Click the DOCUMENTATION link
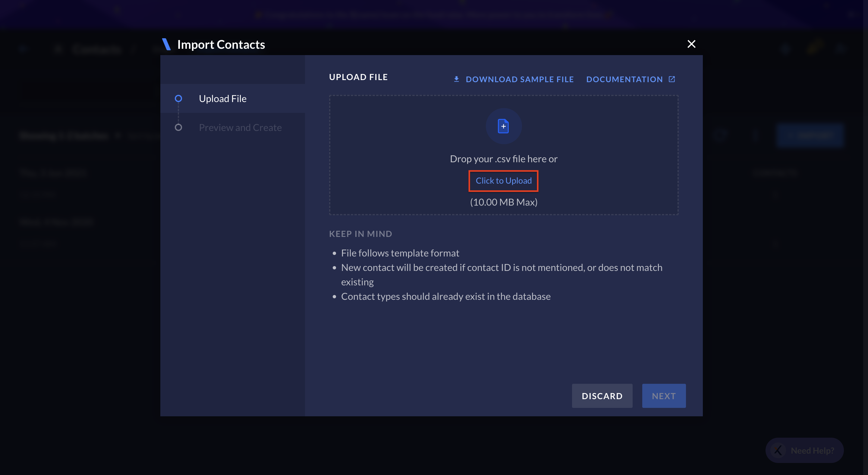 coord(630,79)
